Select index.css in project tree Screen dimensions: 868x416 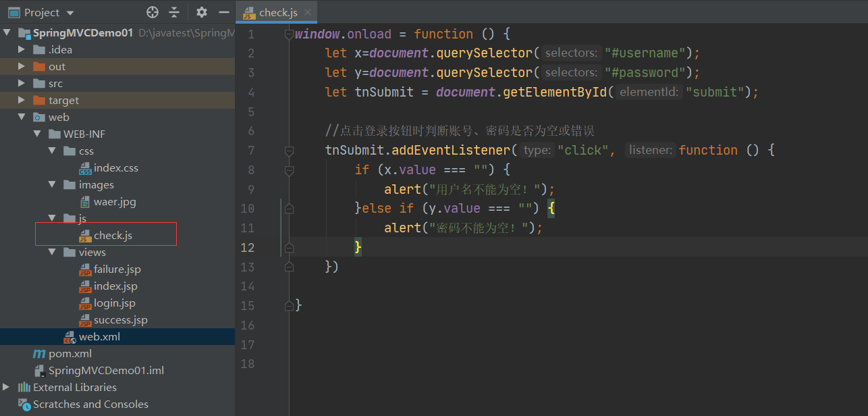[x=116, y=167]
